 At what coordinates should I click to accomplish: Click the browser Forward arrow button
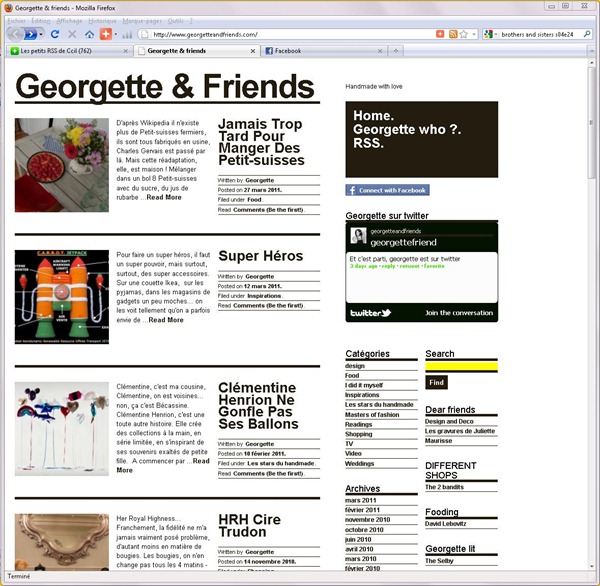coord(30,34)
